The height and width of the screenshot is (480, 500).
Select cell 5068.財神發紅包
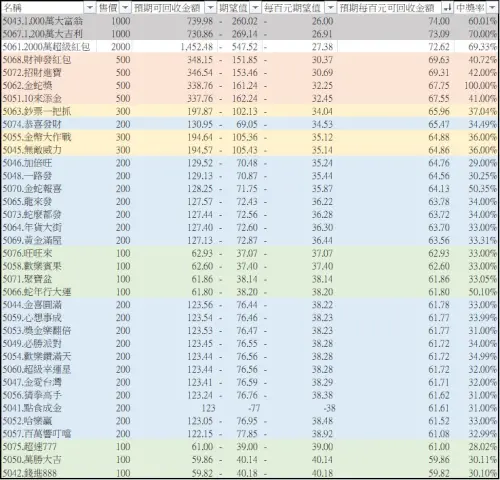coord(49,60)
